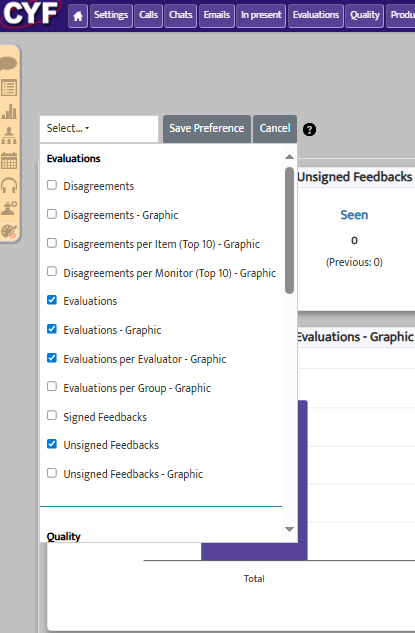Viewport: 415px width, 633px height.
Task: Expand the Select... dropdown
Action: tap(99, 128)
